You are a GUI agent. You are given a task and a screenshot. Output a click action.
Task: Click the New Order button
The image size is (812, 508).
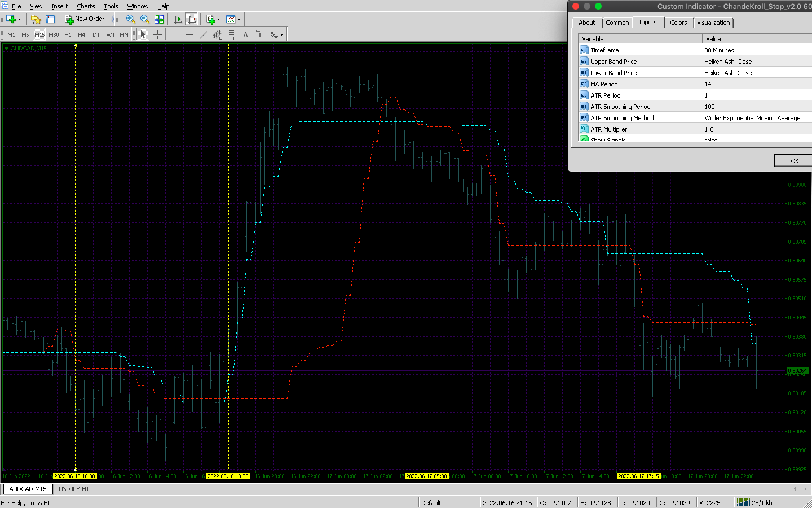pyautogui.click(x=85, y=19)
